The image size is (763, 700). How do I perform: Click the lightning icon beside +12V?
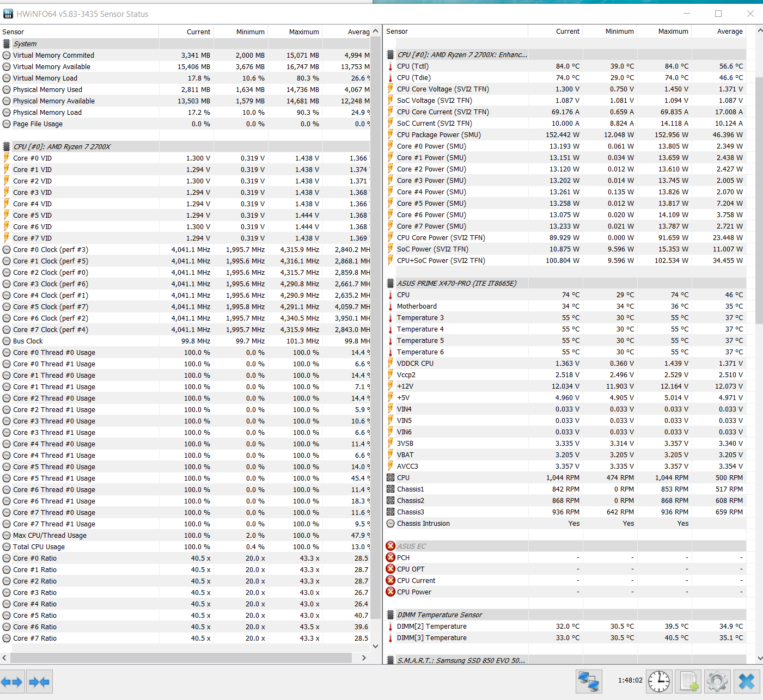coord(390,386)
